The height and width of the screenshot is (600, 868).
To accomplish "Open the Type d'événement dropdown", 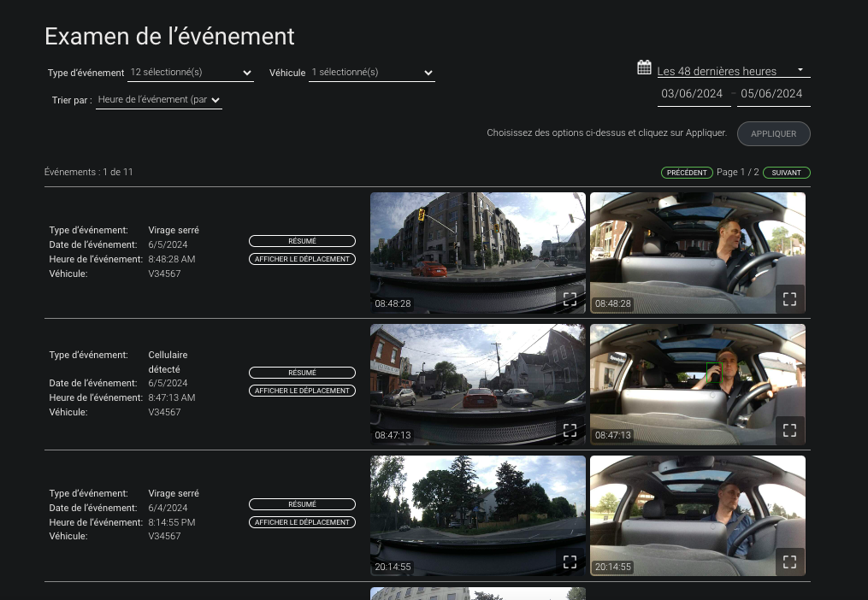I will click(191, 73).
